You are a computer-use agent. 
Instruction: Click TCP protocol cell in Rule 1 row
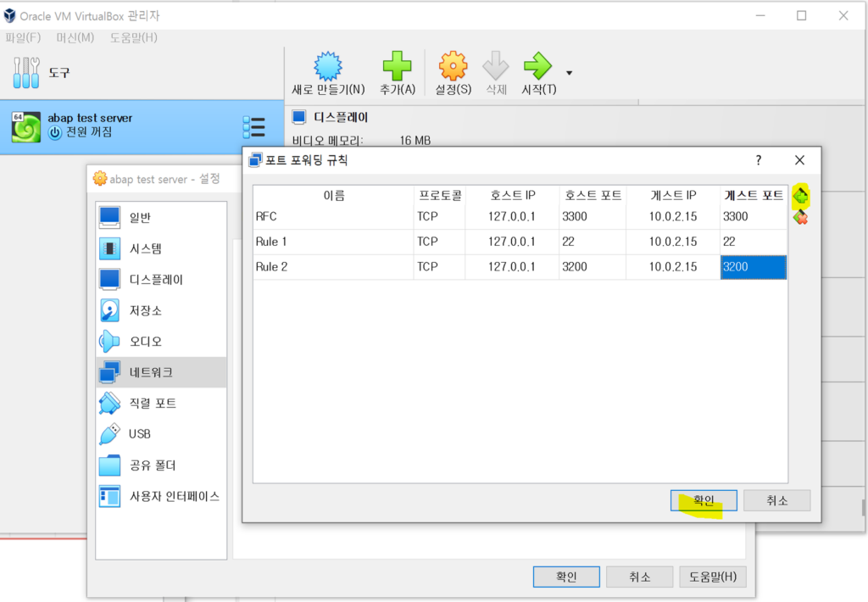(x=440, y=242)
